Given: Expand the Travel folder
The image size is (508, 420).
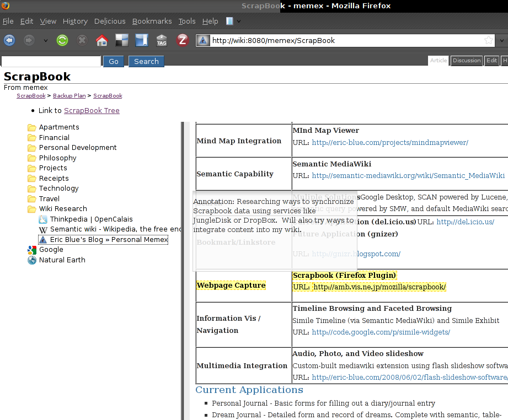Looking at the screenshot, I should pyautogui.click(x=44, y=199).
